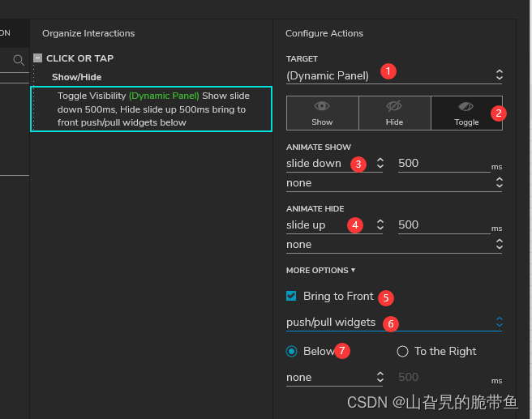Select the Toggle visibility button
The height and width of the screenshot is (419, 532).
point(466,113)
